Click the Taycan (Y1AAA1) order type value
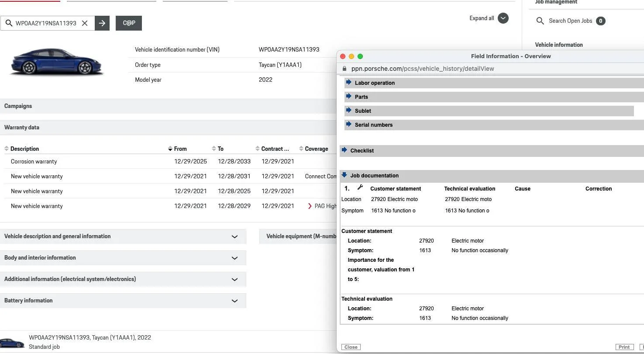The width and height of the screenshot is (644, 354). tap(280, 65)
